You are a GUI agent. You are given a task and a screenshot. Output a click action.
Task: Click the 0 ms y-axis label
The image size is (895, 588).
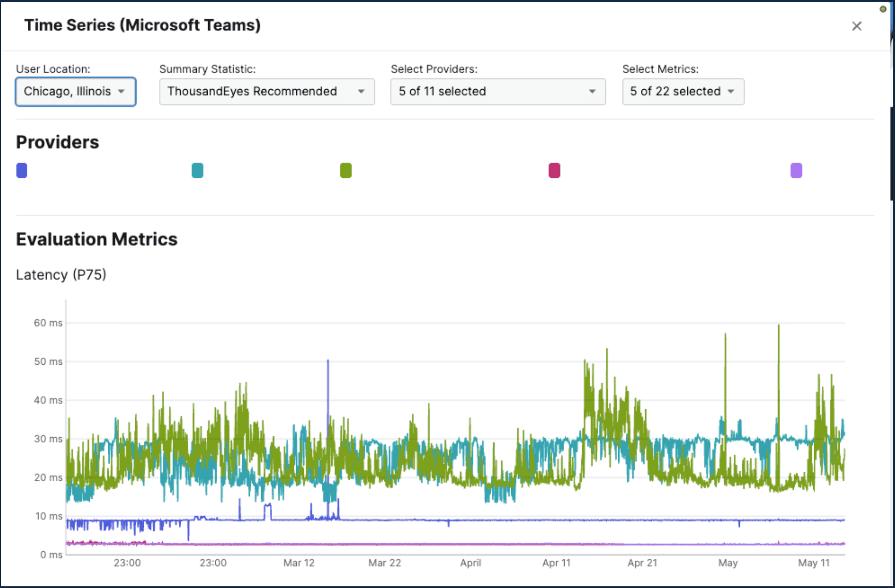click(51, 555)
